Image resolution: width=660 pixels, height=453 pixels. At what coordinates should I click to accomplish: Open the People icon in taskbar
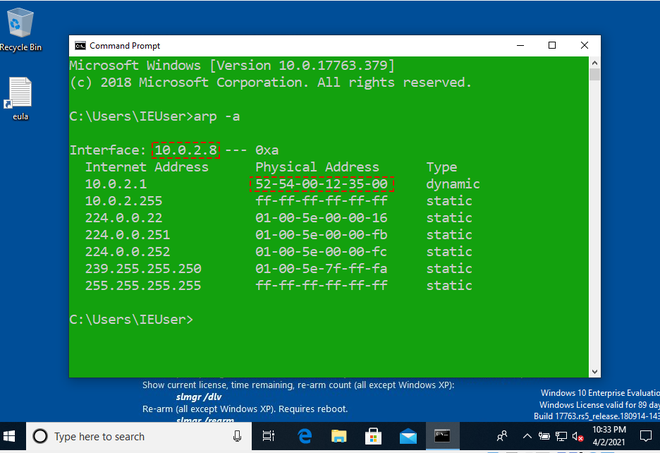click(x=502, y=436)
